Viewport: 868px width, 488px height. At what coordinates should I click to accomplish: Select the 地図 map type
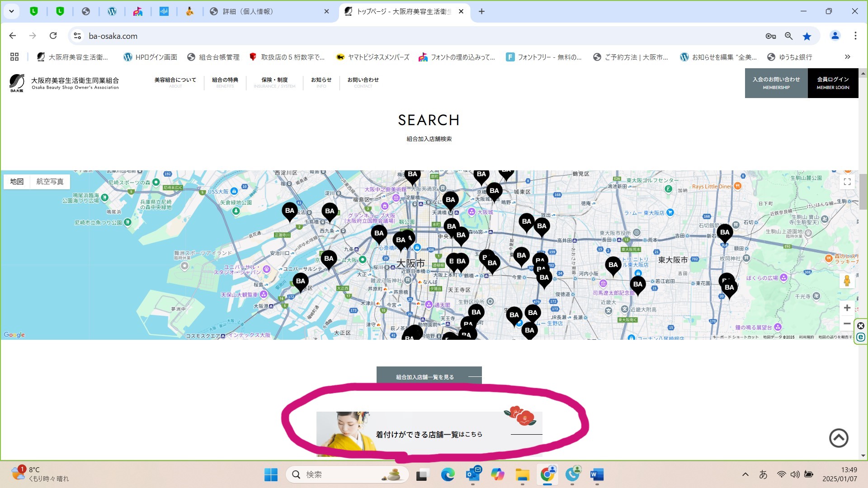click(x=17, y=182)
